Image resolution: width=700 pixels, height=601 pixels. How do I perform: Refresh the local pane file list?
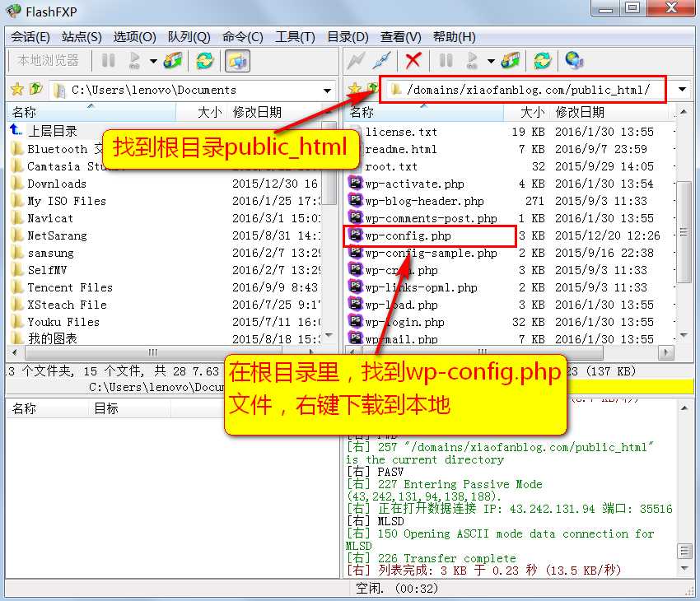pyautogui.click(x=205, y=60)
